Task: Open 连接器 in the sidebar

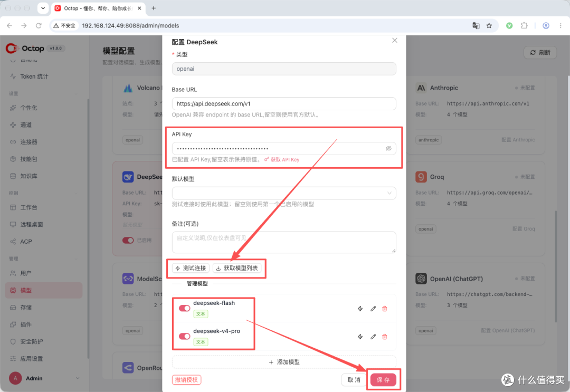Action: (x=44, y=142)
